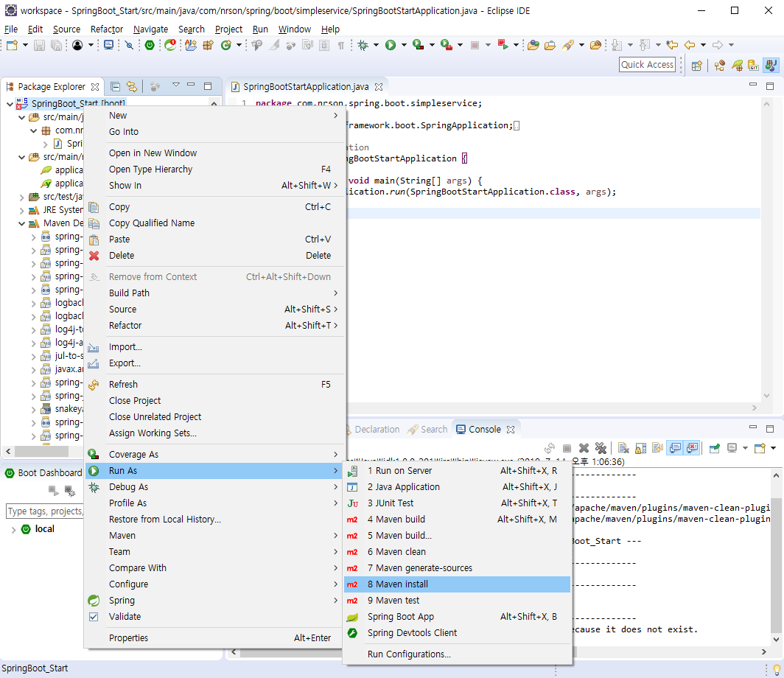Switch to the Search view tab
Screen dimensions: 784x678
[428, 430]
